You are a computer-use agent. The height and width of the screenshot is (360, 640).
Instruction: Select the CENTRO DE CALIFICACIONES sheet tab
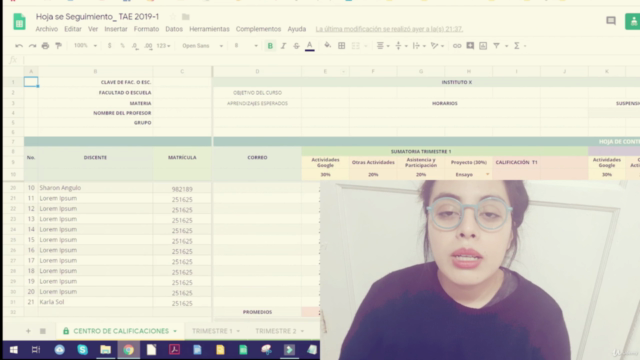point(121,331)
